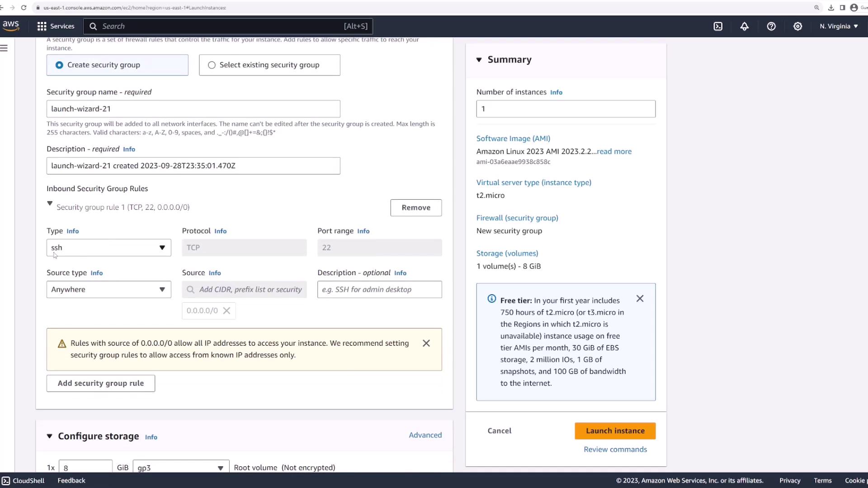Open the help question mark icon
This screenshot has height=488, width=868.
tap(771, 26)
